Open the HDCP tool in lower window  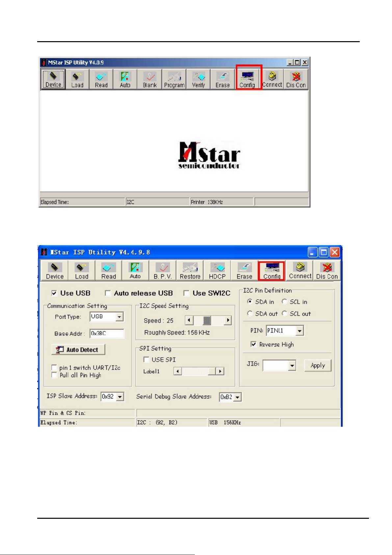(217, 271)
